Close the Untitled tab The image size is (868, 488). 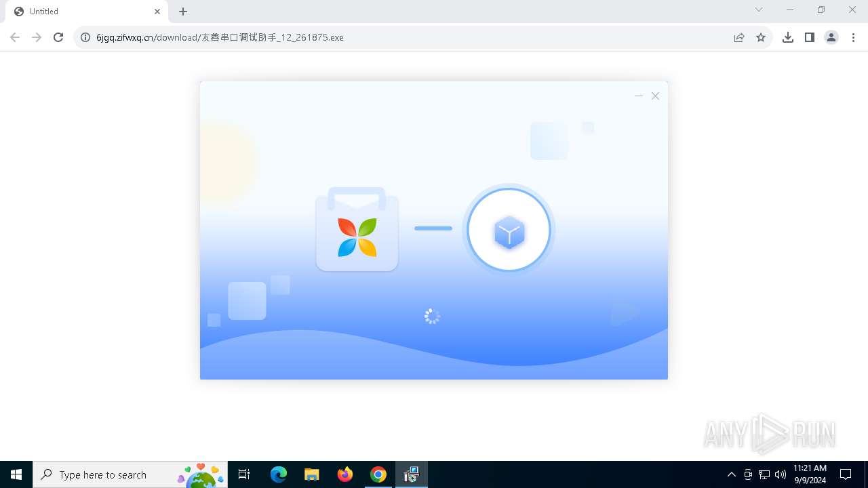(157, 12)
